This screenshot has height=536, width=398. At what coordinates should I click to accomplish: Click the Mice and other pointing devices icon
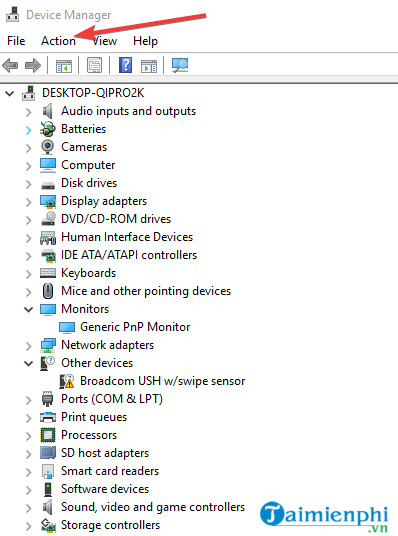[48, 291]
